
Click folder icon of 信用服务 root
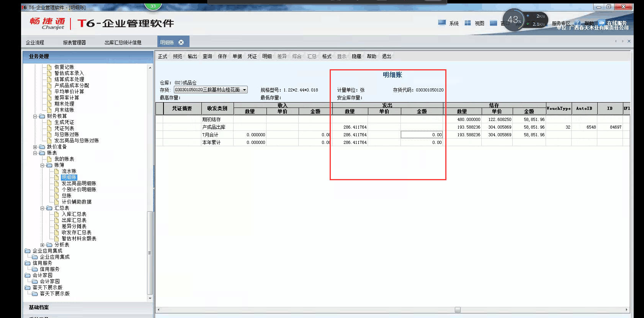coord(28,263)
